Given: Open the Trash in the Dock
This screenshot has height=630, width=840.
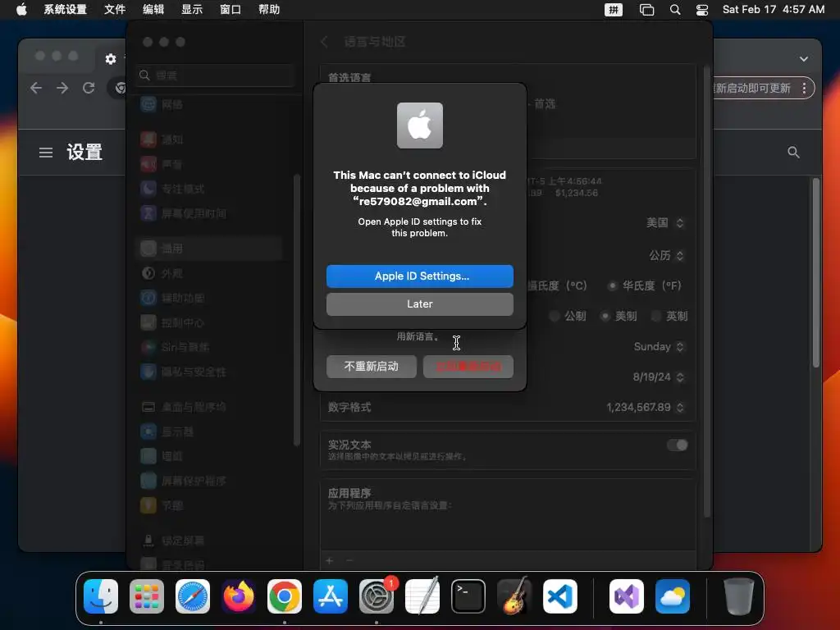Looking at the screenshot, I should [x=739, y=596].
